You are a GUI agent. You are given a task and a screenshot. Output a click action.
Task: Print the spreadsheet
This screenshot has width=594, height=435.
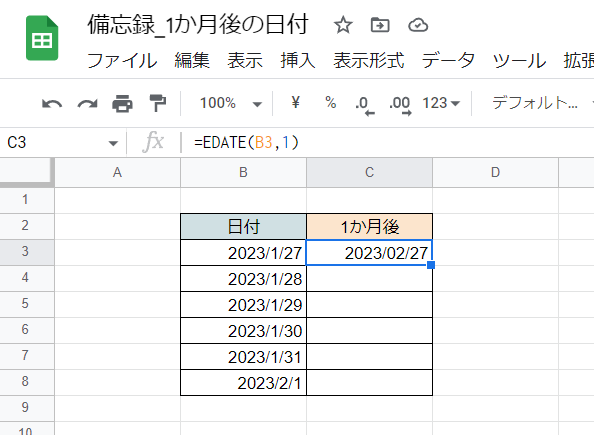click(122, 103)
